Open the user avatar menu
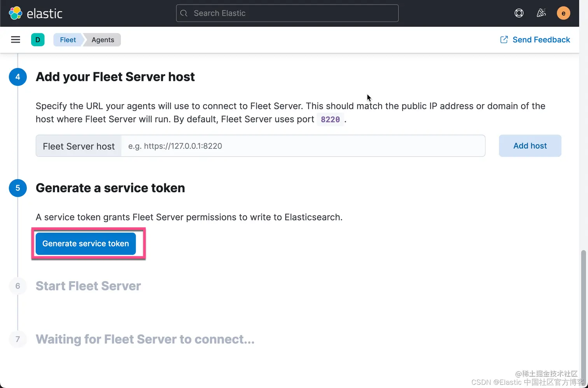The image size is (588, 388). click(x=563, y=13)
